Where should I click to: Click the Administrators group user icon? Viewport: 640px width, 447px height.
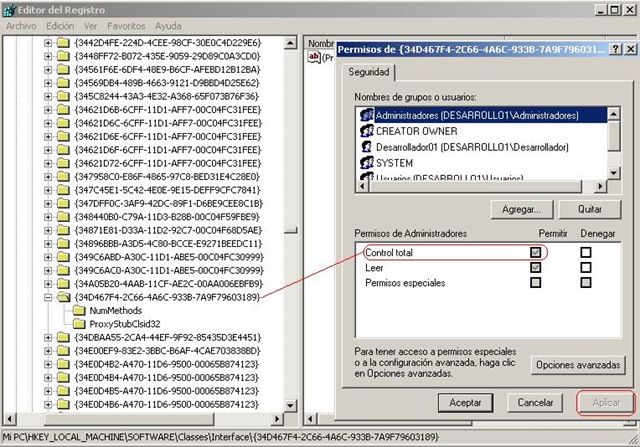pos(366,115)
